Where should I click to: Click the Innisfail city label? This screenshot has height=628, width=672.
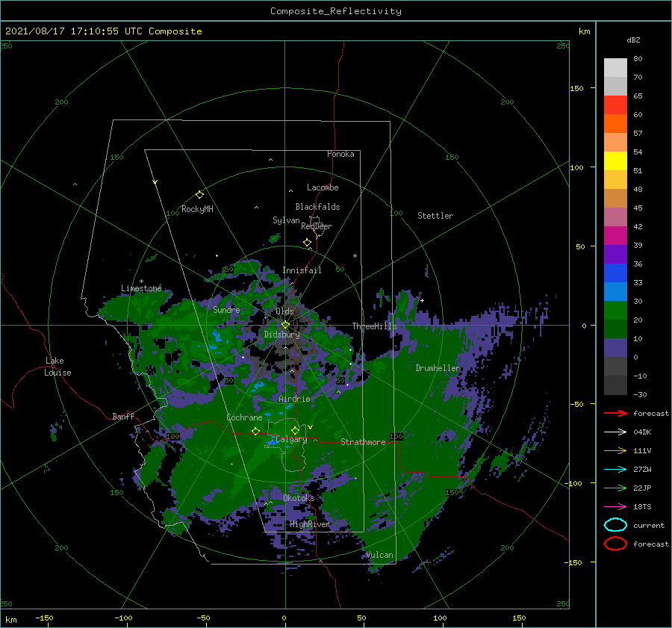302,270
